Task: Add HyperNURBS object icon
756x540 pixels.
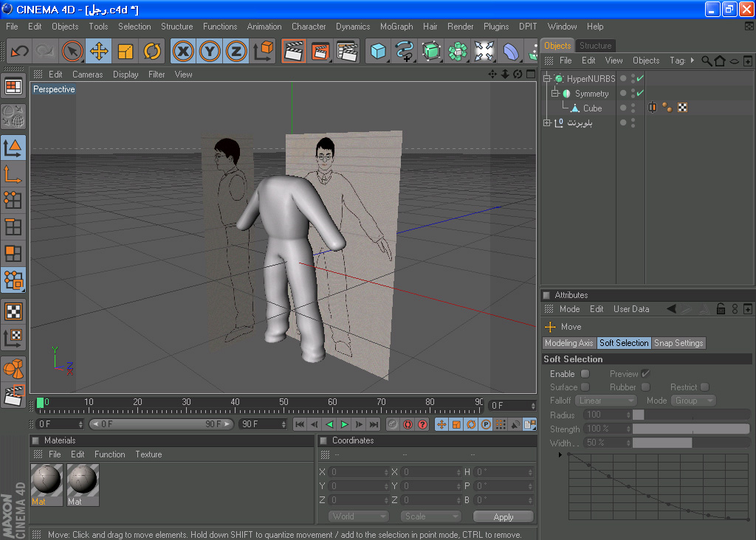Action: [x=431, y=51]
